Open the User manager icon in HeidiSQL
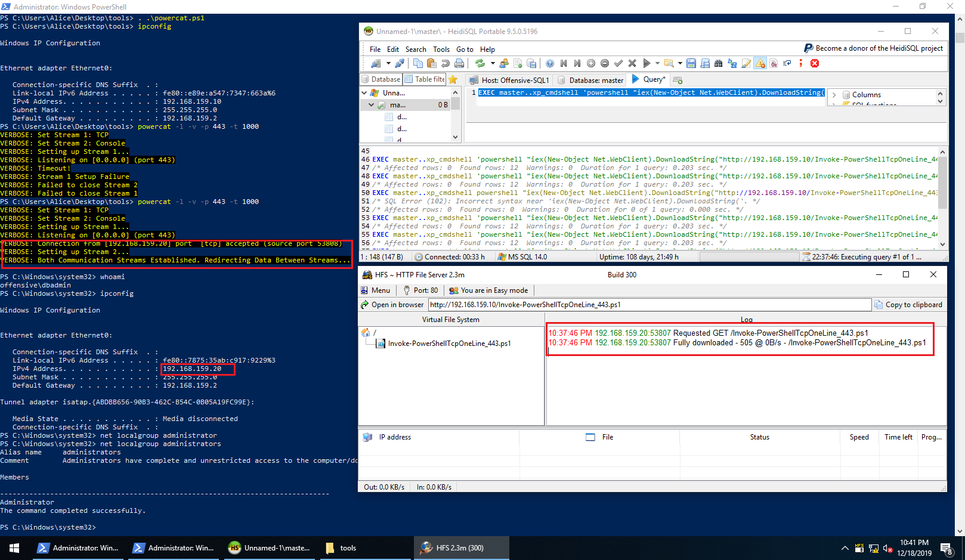This screenshot has width=965, height=560. 504,63
